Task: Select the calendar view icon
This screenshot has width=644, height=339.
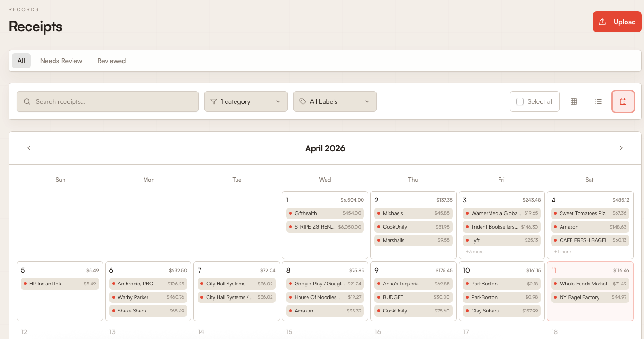Action: point(623,101)
